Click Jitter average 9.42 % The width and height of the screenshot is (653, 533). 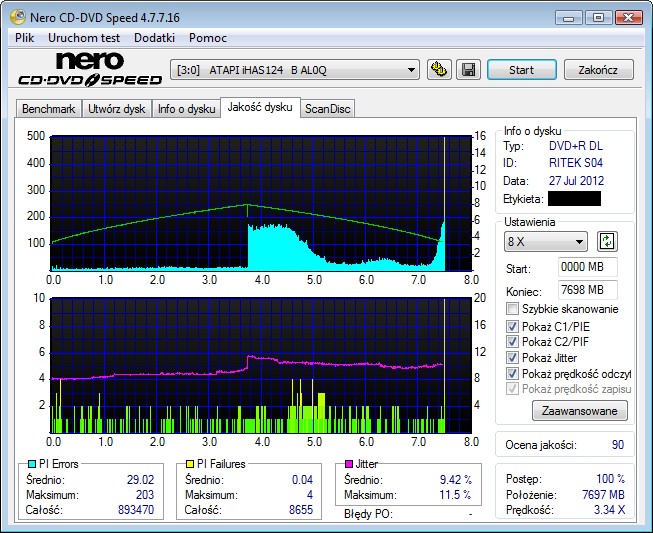pos(456,480)
